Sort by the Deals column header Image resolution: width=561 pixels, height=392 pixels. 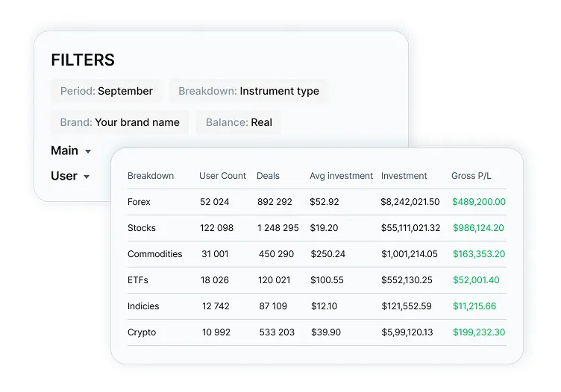click(x=268, y=176)
